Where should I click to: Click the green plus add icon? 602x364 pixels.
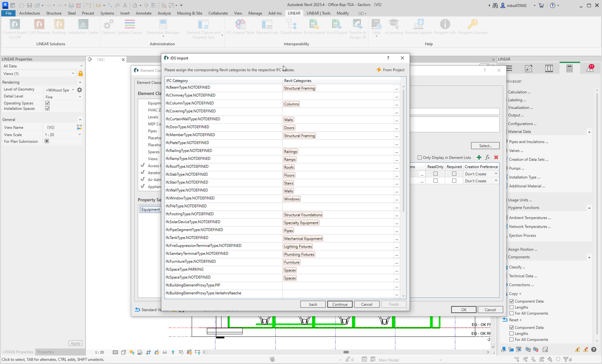(x=479, y=157)
